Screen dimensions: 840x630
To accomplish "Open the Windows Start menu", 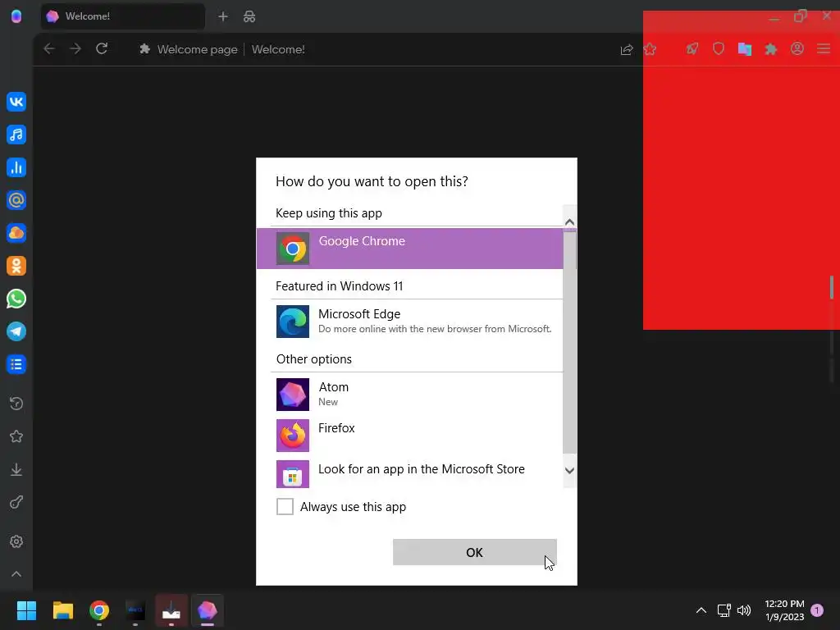I will click(x=26, y=610).
